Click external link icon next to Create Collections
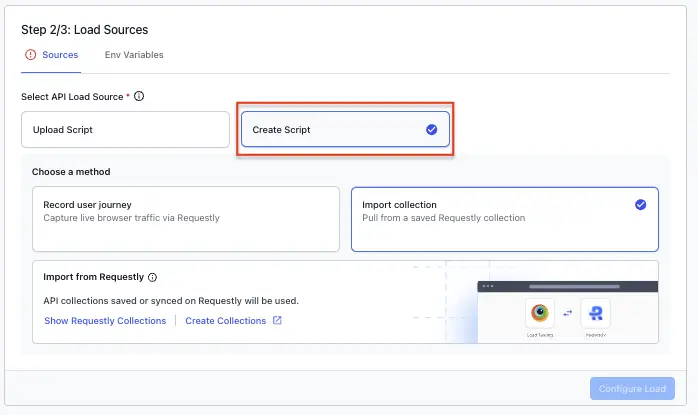This screenshot has height=415, width=698. [x=277, y=320]
